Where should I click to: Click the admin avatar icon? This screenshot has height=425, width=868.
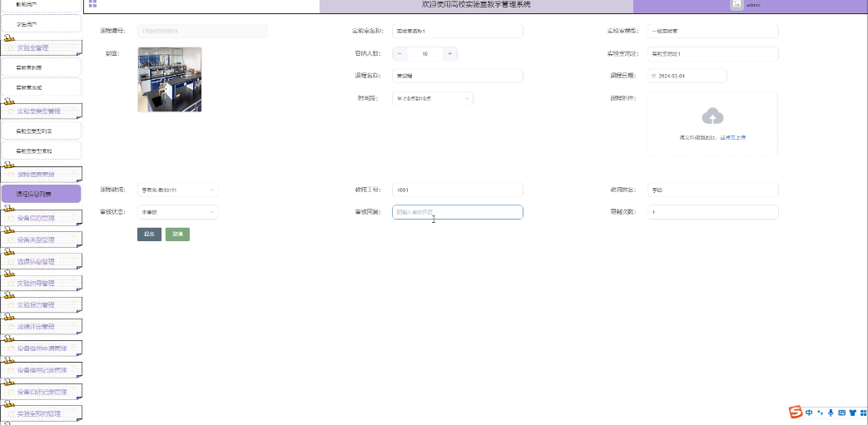tap(737, 4)
